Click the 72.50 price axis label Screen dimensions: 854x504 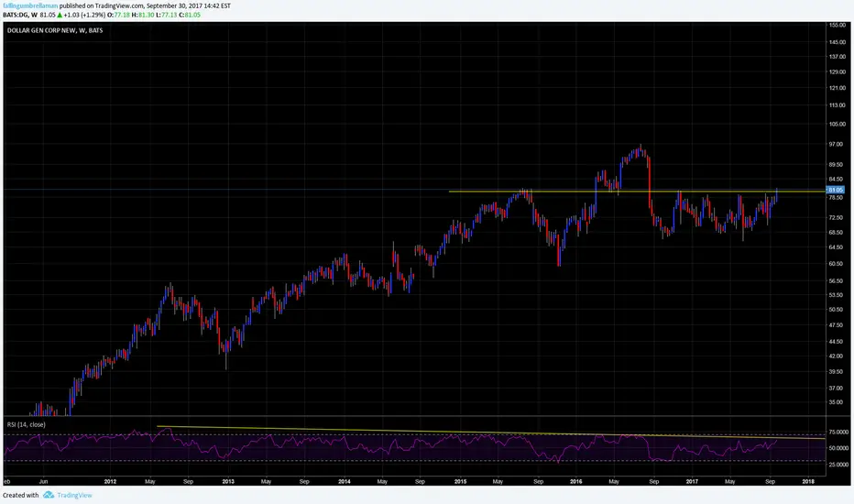[836, 217]
